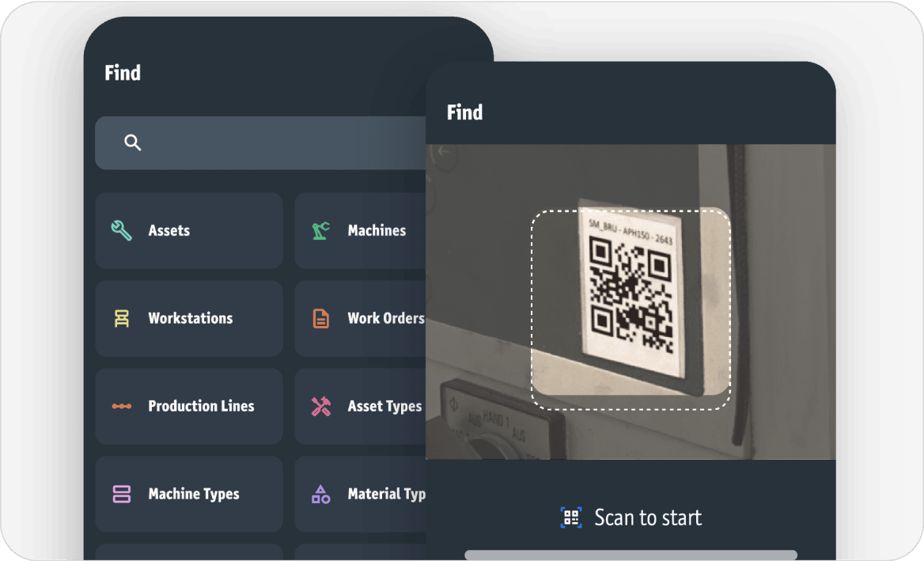Click the orange Work Orders document icon

321,318
